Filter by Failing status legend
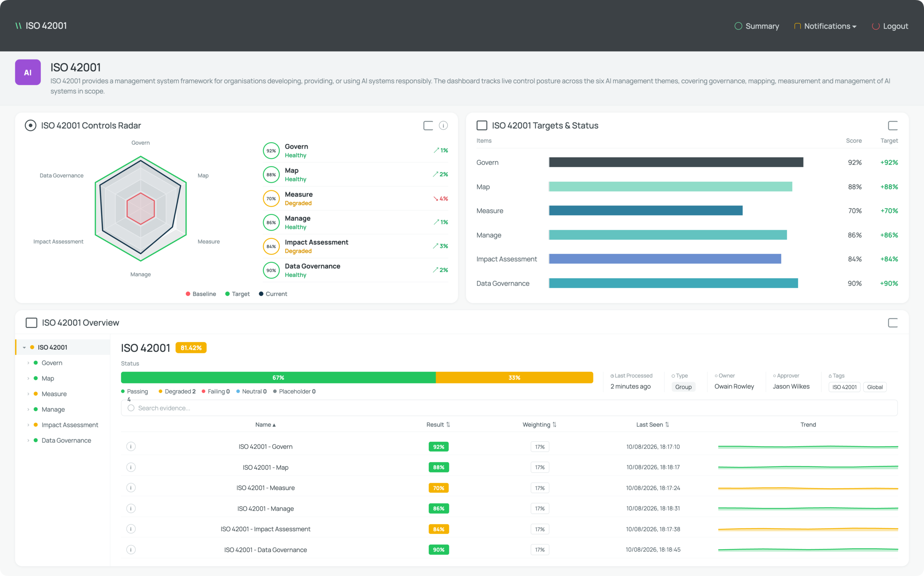 (x=216, y=391)
